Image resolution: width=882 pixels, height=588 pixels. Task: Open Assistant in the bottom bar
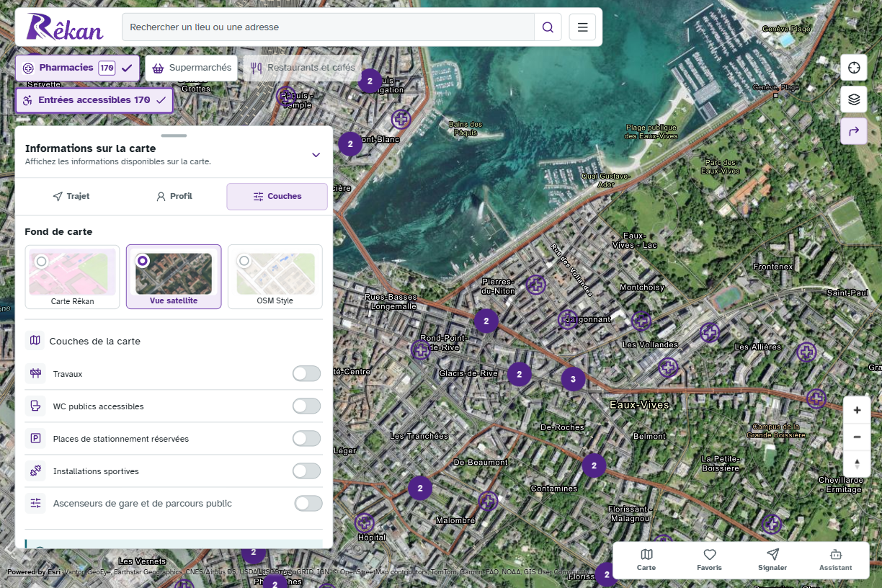[835, 560]
